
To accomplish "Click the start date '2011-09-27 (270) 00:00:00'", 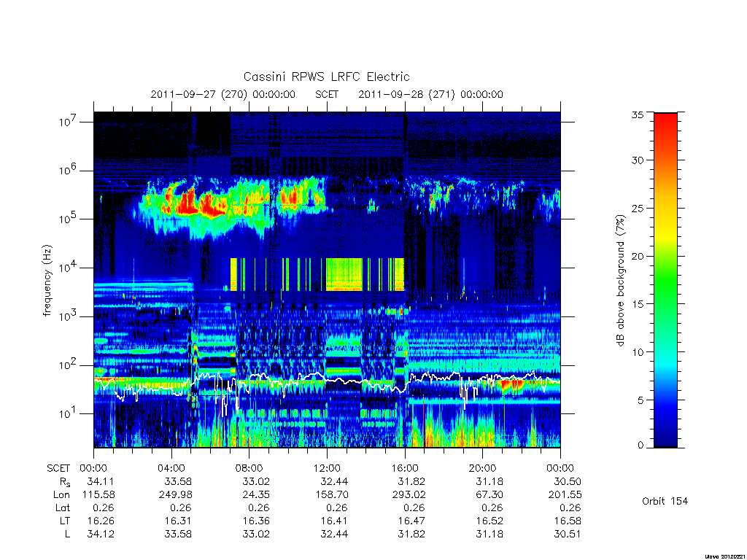I will [x=223, y=94].
